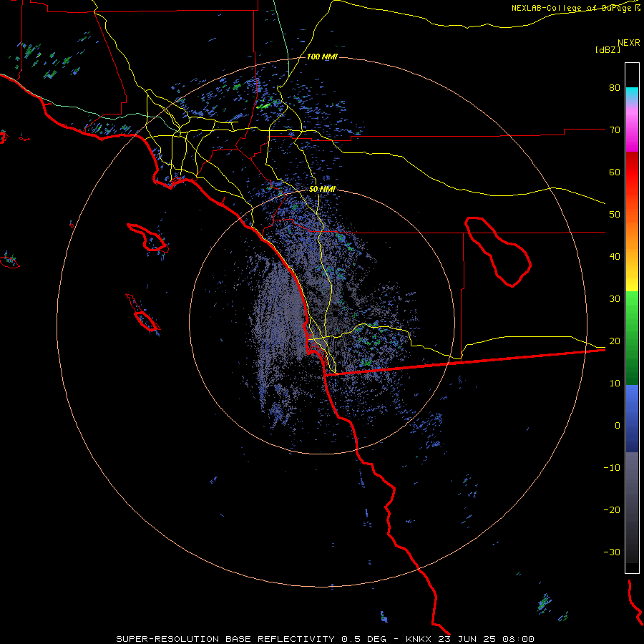Click the 50 value on dBZ scale

click(x=615, y=215)
